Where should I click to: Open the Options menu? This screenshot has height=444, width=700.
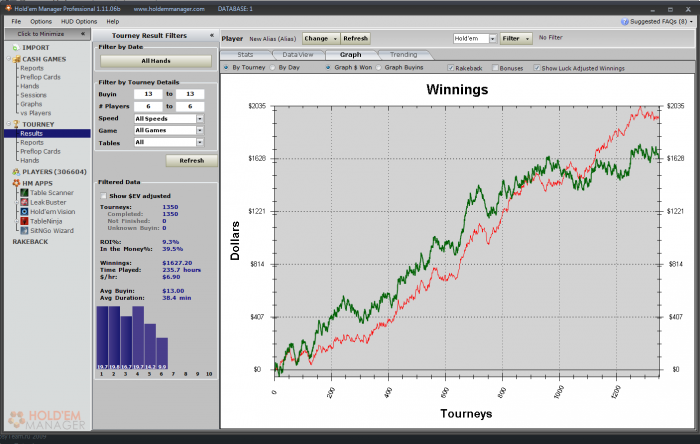point(41,21)
